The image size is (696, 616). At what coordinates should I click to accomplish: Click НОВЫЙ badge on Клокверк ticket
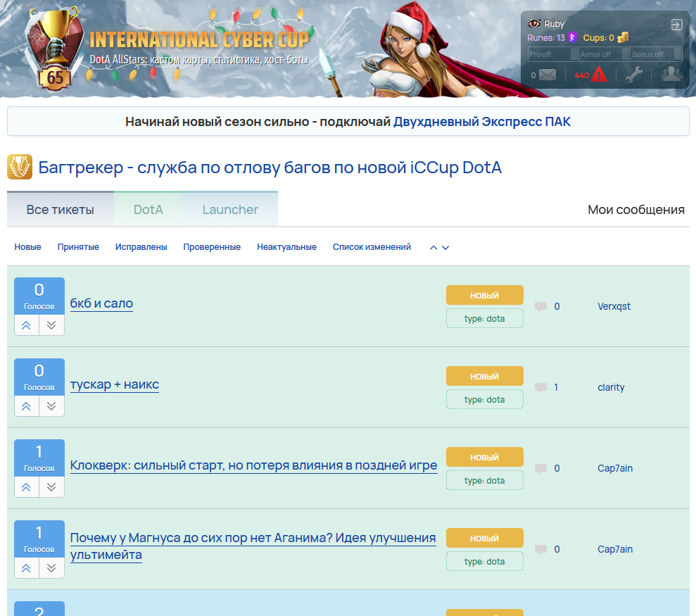pyautogui.click(x=485, y=457)
